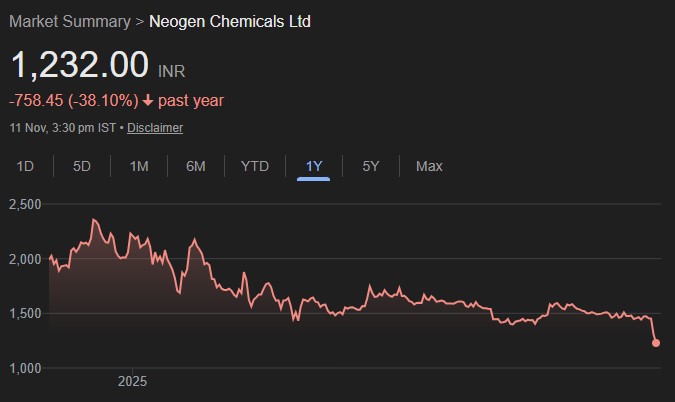Click the INR currency label
675x402 pixels.
(171, 71)
